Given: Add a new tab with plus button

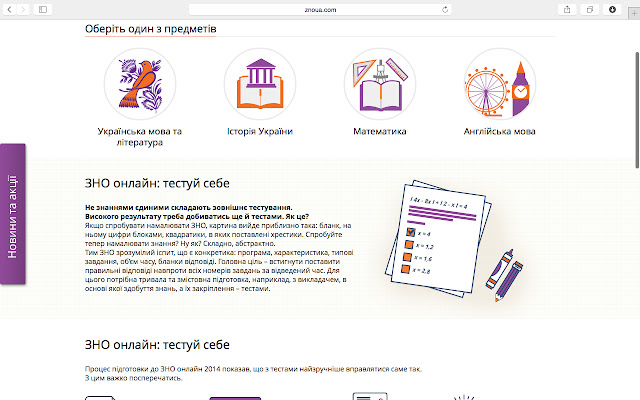Looking at the screenshot, I should (x=634, y=13).
